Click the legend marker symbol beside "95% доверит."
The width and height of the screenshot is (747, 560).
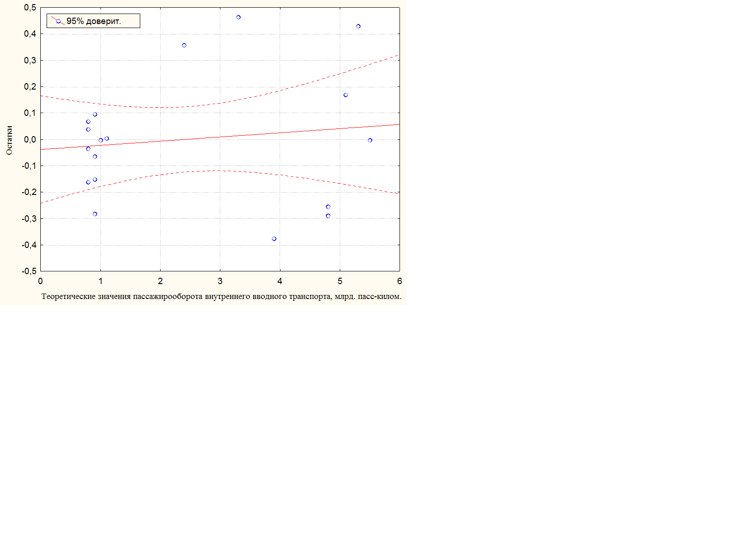tap(58, 21)
